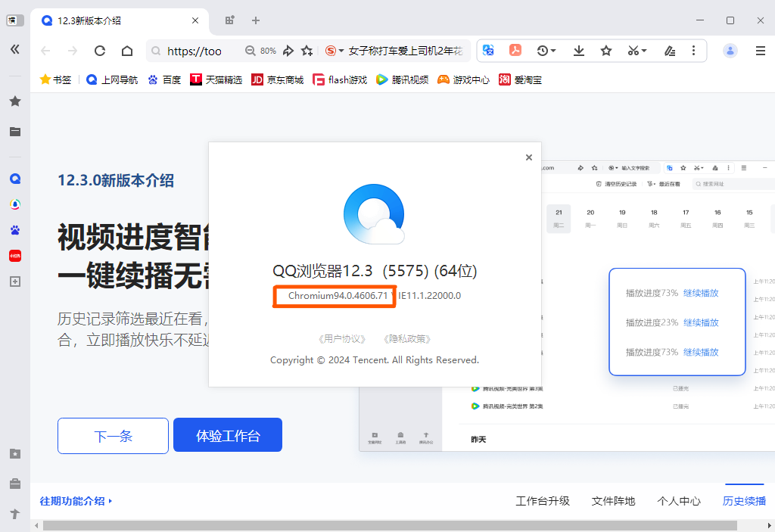Expand the screenshot tool dropdown arrow

644,50
